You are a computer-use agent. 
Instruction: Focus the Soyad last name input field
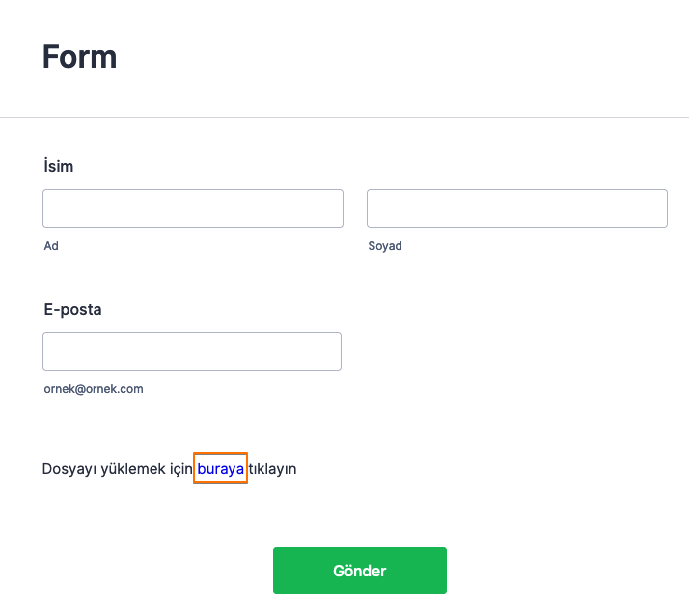(516, 209)
